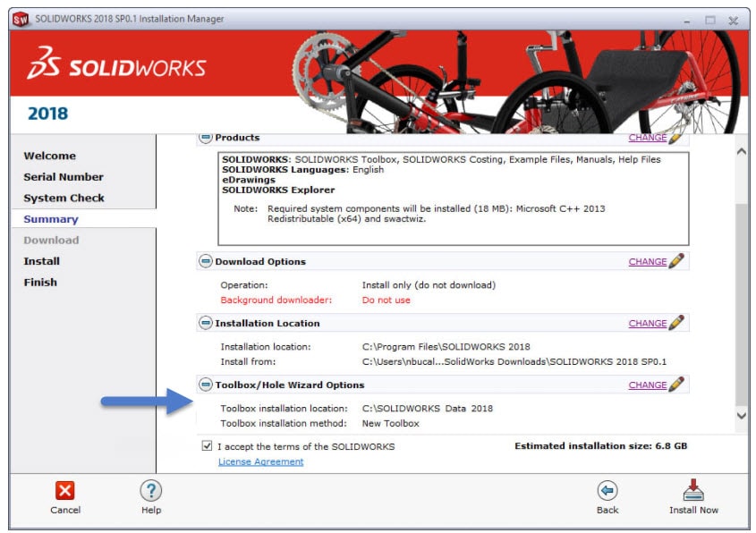Go to the Welcome step
The width and height of the screenshot is (756, 533).
pos(50,156)
